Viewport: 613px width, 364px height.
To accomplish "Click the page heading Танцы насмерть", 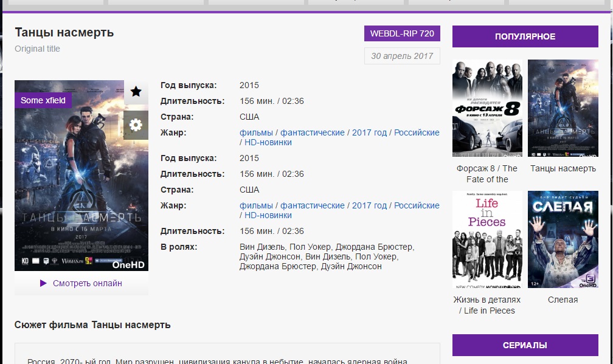I will point(64,32).
